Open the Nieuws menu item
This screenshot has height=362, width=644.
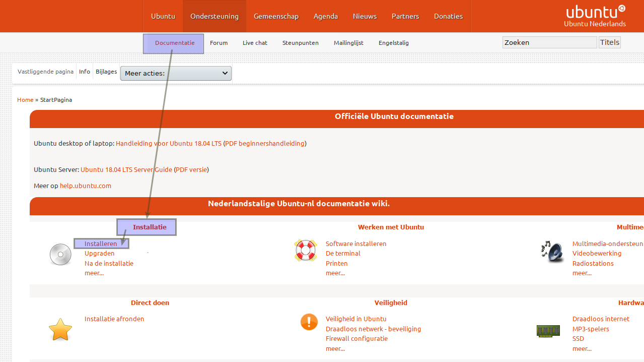coord(365,16)
